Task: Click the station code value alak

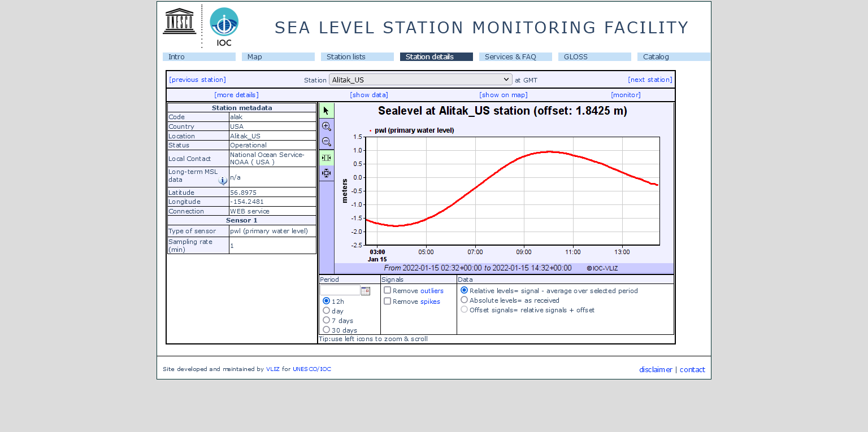Action: [x=236, y=117]
